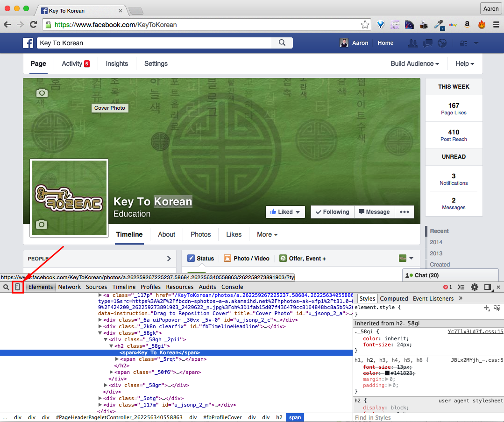Expand the span class _5rqt node

(117, 359)
